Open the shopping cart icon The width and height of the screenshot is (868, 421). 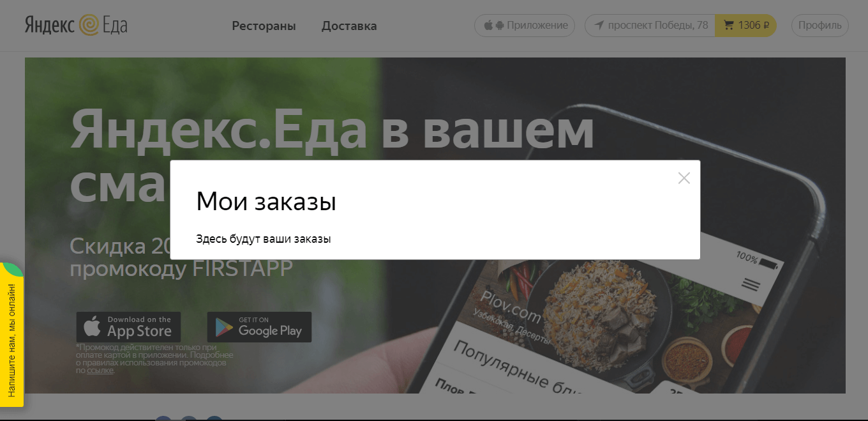pos(728,26)
